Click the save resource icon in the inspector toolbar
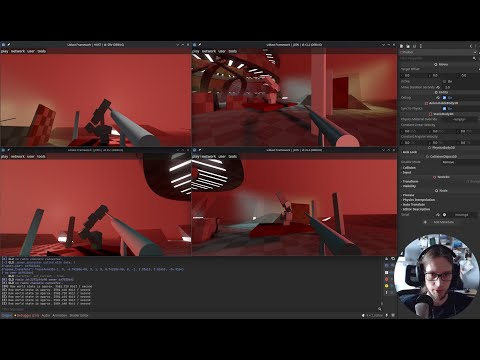The image size is (480, 360). [414, 46]
